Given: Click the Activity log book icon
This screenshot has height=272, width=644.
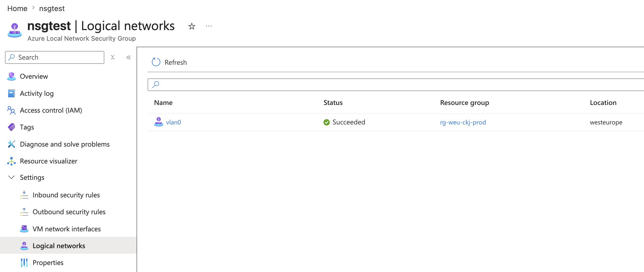Looking at the screenshot, I should (12, 93).
